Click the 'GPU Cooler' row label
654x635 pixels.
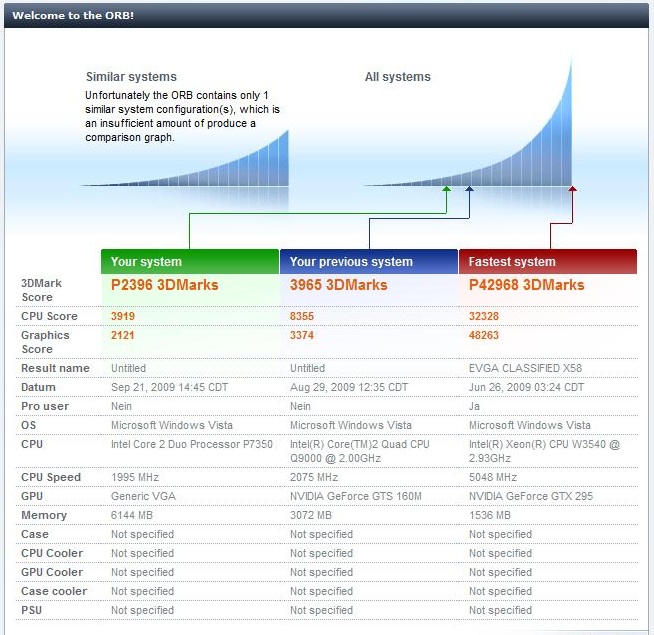[x=52, y=572]
